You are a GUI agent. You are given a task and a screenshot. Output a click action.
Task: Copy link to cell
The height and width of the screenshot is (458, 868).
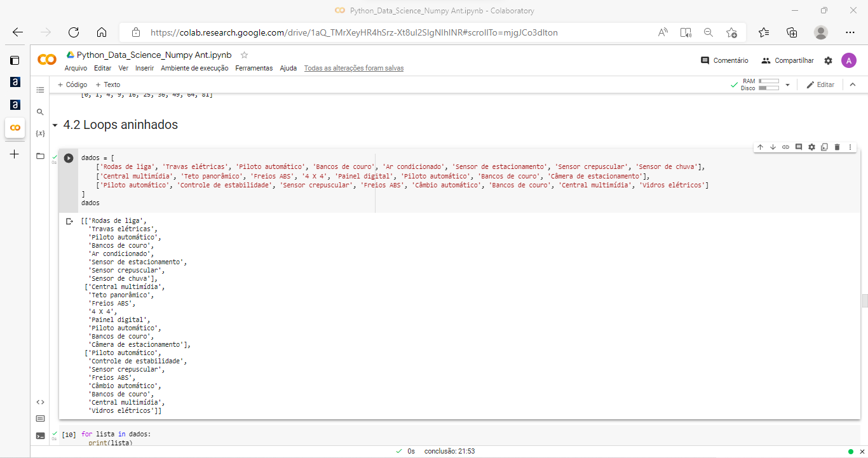[785, 147]
